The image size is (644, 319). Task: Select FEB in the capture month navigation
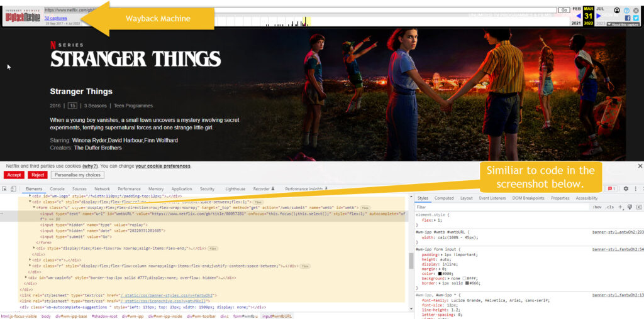tap(577, 8)
